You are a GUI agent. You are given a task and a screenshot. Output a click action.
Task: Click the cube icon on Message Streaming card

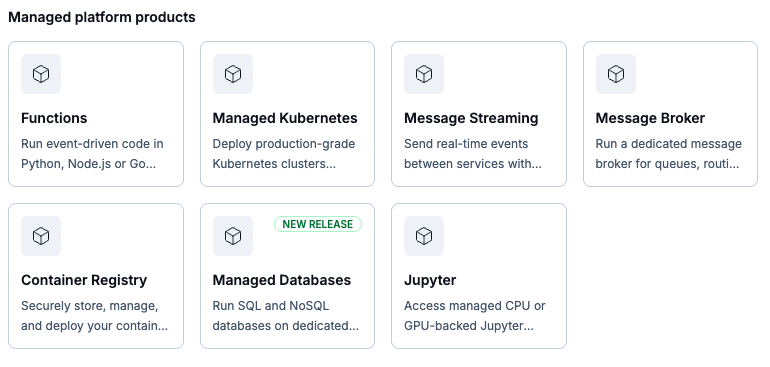click(x=424, y=74)
